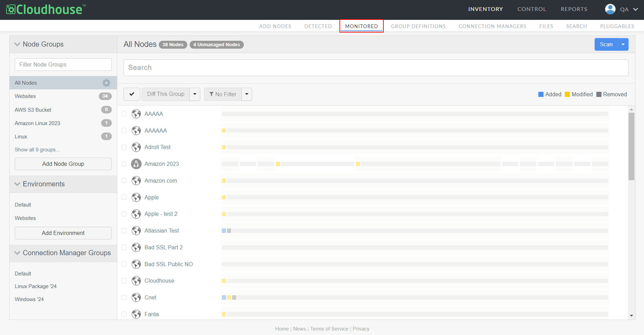This screenshot has width=644, height=335.
Task: Click globe icon for Bad SSL Public NO
Action: click(x=136, y=264)
